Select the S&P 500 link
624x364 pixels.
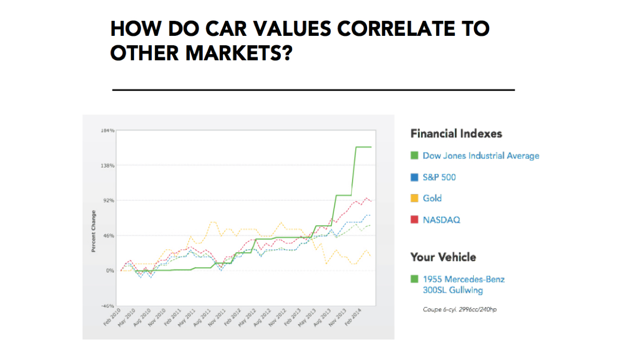click(439, 177)
